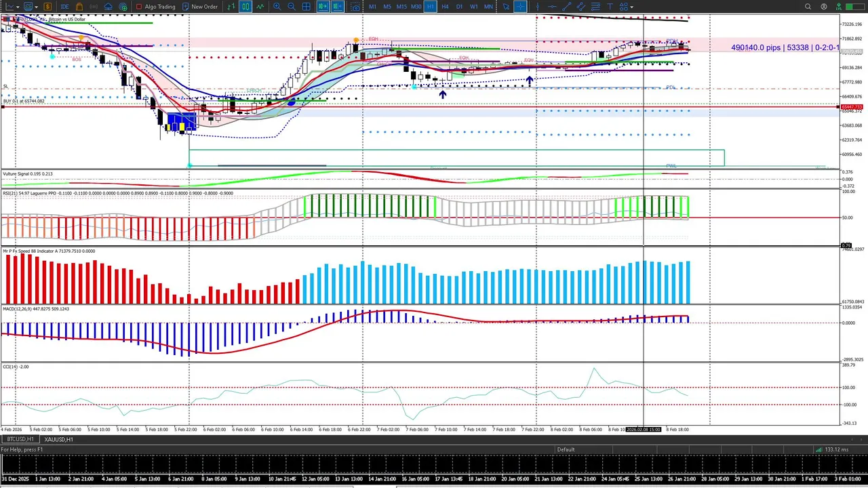Select the Fibonacci retracement tool
Viewport: 868px width, 488px height.
pos(595,7)
